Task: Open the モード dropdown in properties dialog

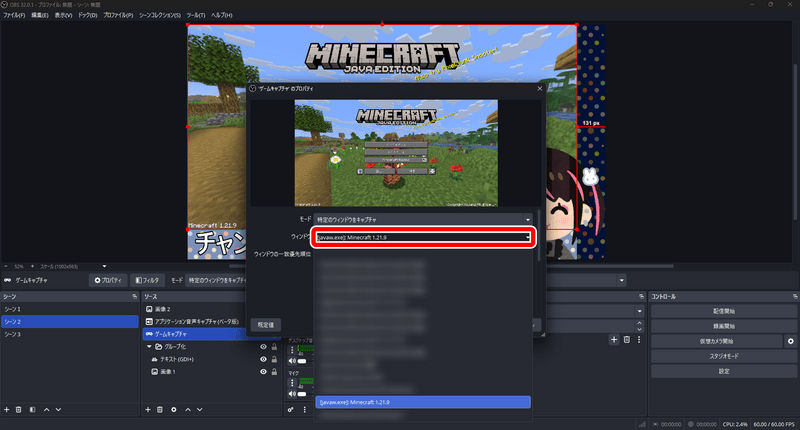Action: [423, 219]
